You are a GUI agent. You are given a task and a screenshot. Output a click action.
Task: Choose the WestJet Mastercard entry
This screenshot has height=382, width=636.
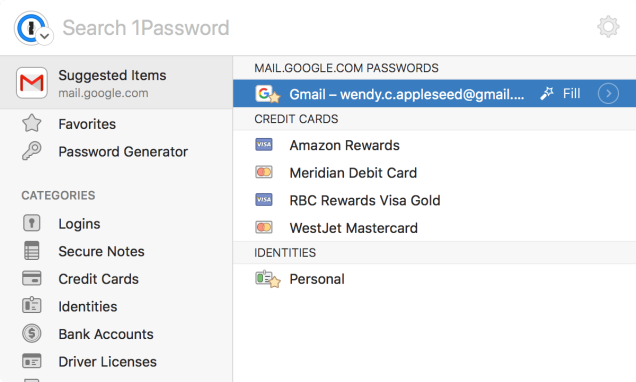coord(434,227)
